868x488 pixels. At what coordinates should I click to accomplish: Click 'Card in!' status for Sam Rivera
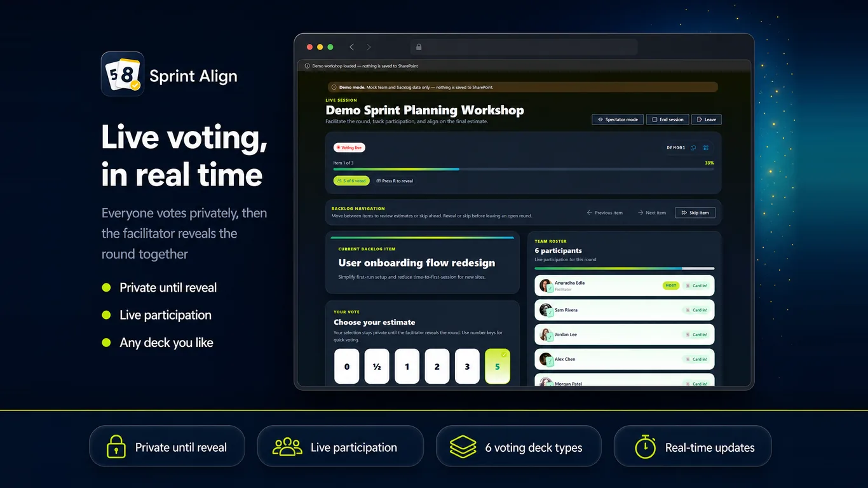pyautogui.click(x=696, y=310)
